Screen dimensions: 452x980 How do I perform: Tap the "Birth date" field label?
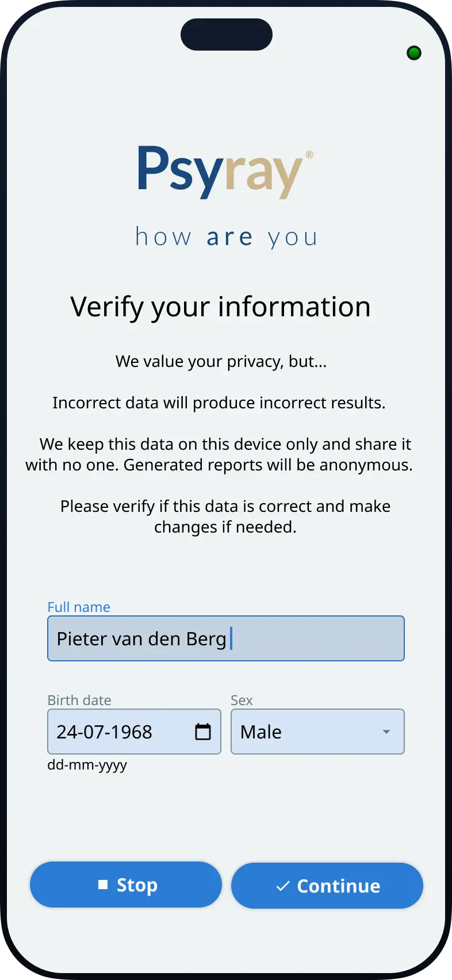pyautogui.click(x=79, y=700)
